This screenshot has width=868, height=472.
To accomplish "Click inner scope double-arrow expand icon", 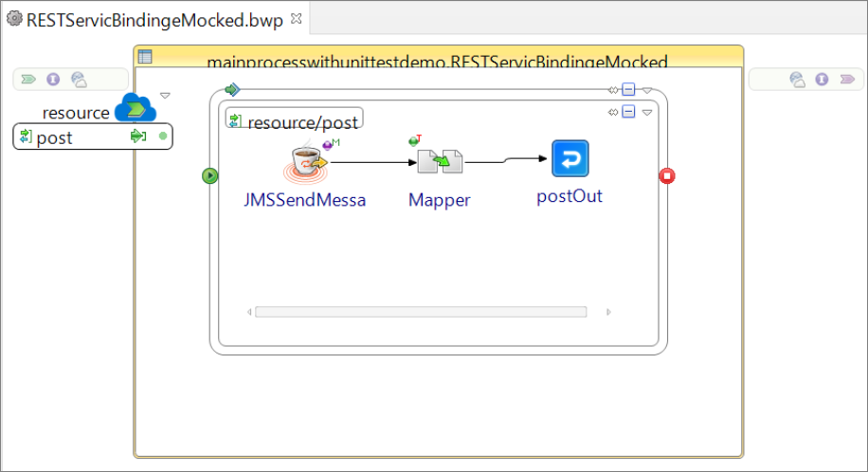I will (x=613, y=113).
